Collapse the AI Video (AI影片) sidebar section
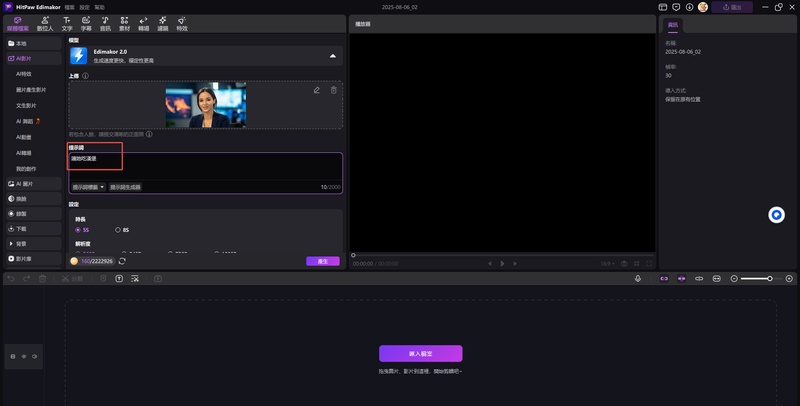This screenshot has height=406, width=800. click(34, 59)
